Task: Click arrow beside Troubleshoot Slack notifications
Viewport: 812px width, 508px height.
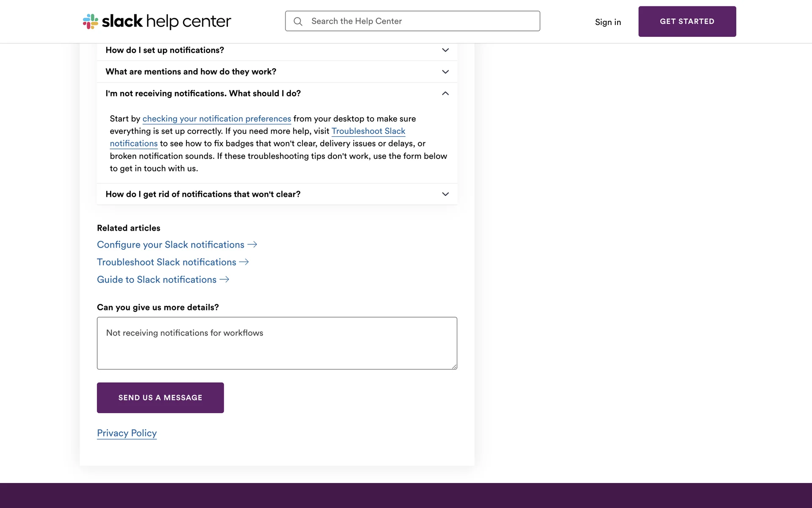Action: click(x=244, y=262)
